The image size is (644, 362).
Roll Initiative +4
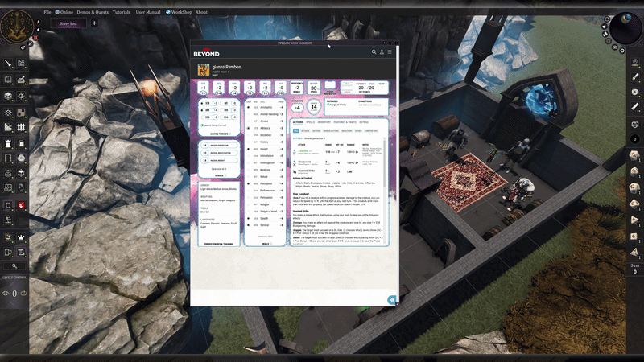[297, 108]
